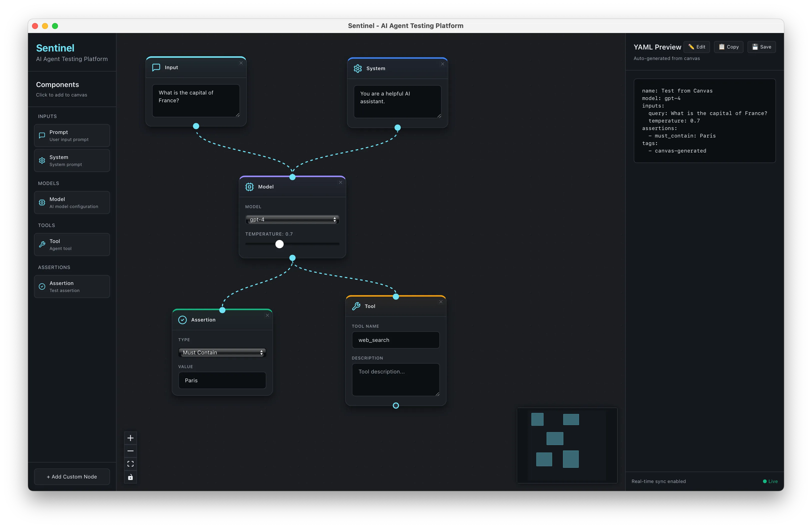Close the Tool node
Screen dimensions: 812x528
click(441, 302)
